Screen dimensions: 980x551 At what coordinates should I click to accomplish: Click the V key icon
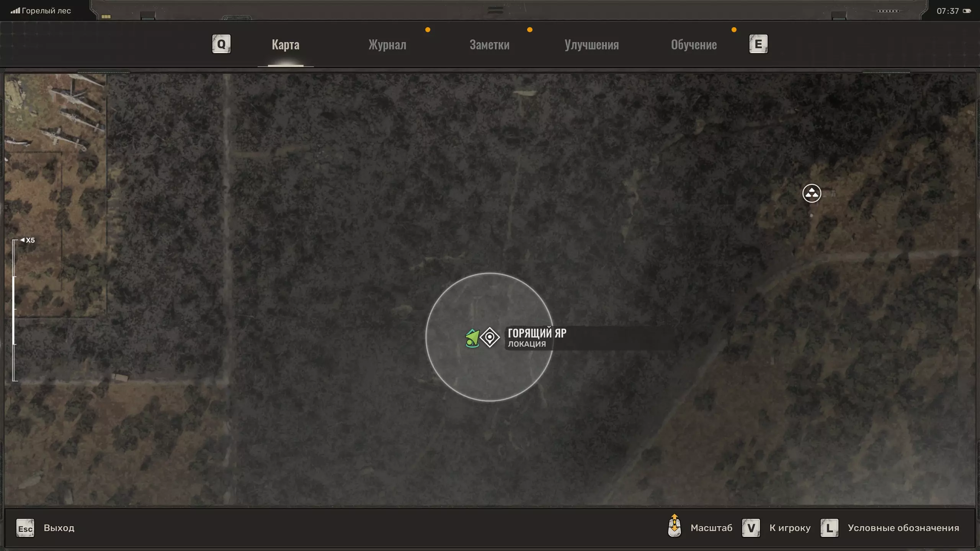click(x=751, y=528)
